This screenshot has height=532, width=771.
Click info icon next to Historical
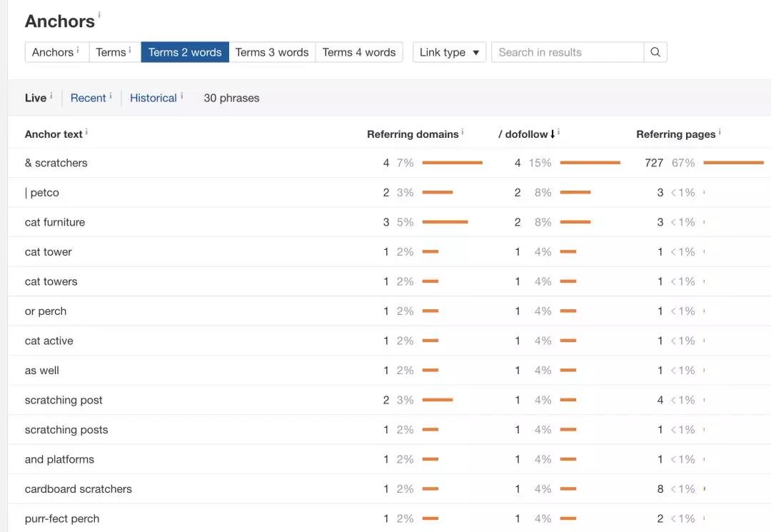[x=182, y=96]
